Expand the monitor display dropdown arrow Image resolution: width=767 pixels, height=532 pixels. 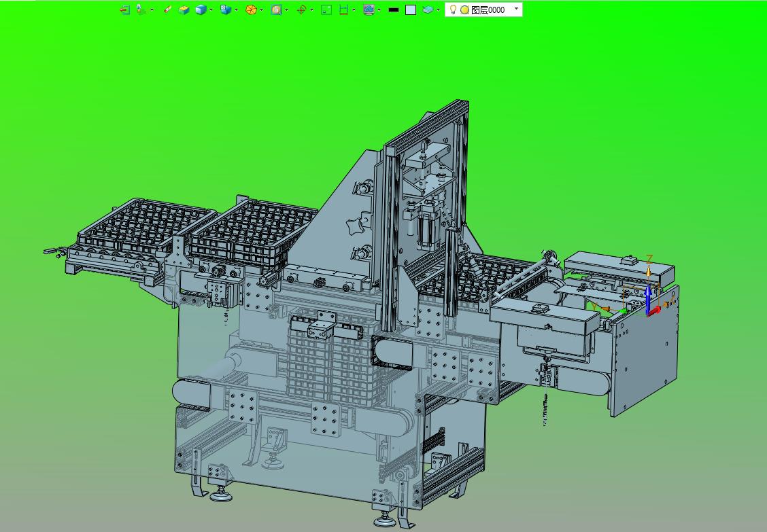pyautogui.click(x=379, y=10)
